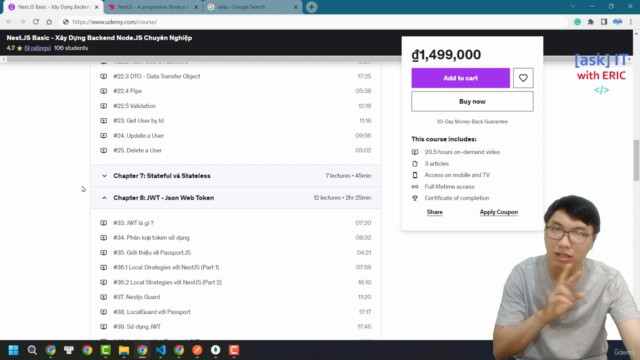The height and width of the screenshot is (360, 640).
Task: Go back to the previous page
Action: 9,22
